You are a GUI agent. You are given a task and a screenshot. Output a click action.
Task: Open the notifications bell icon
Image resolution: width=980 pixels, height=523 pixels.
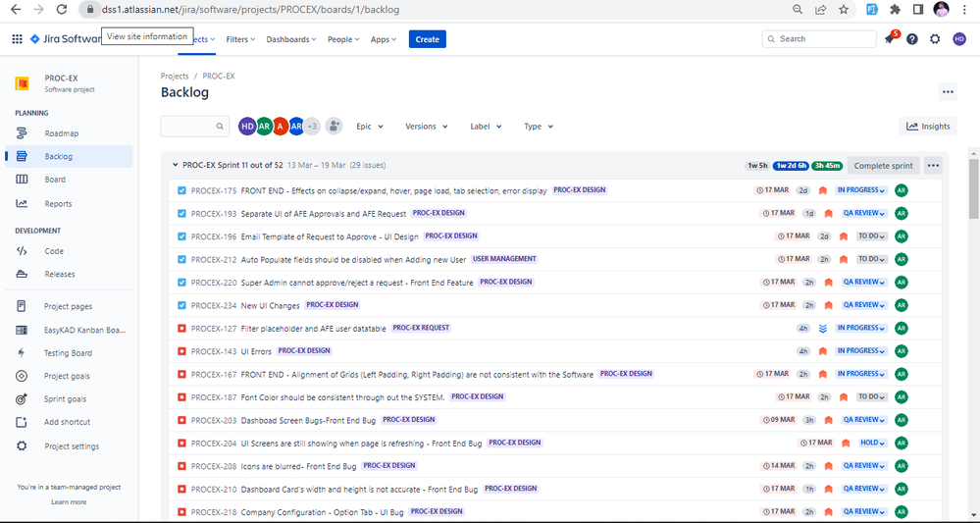[x=890, y=38]
